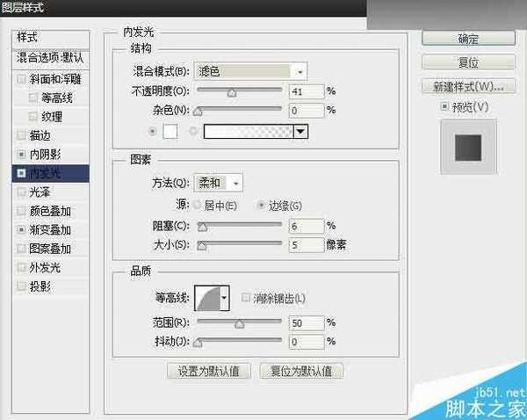Open the gradient picker dropdown arrow

(300, 132)
